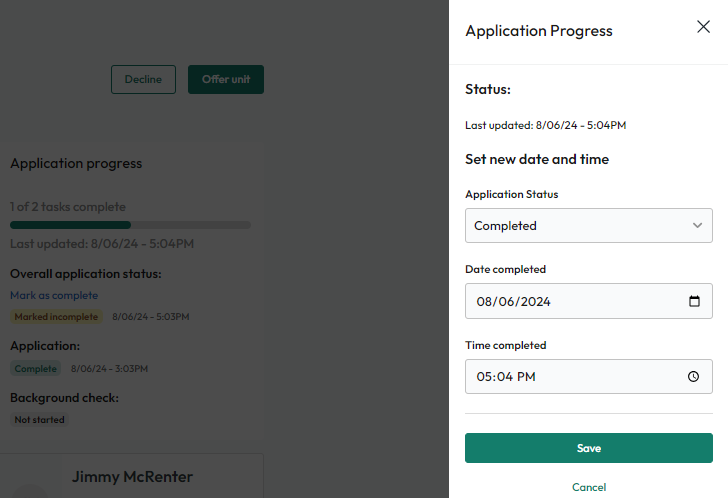This screenshot has width=728, height=498.
Task: Save the new date and time
Action: 589,448
